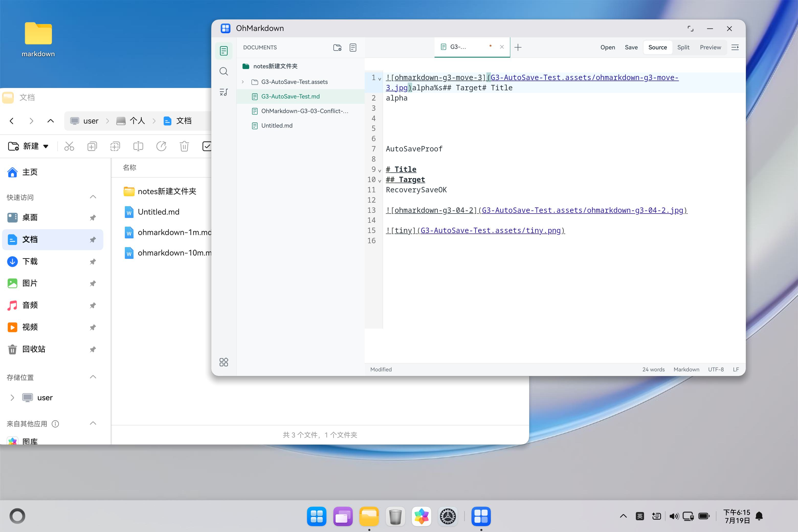798x532 pixels.
Task: Click the share icon in file manager toolbar
Action: 161,146
